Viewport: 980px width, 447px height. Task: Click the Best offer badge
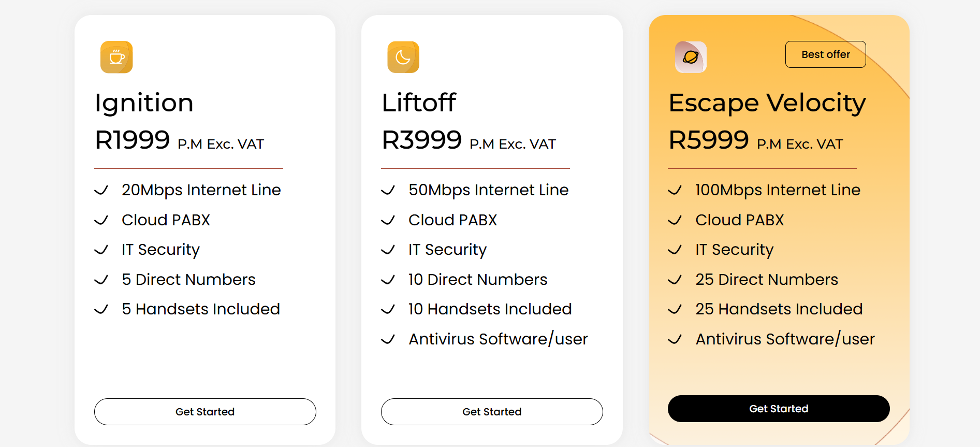click(x=825, y=54)
